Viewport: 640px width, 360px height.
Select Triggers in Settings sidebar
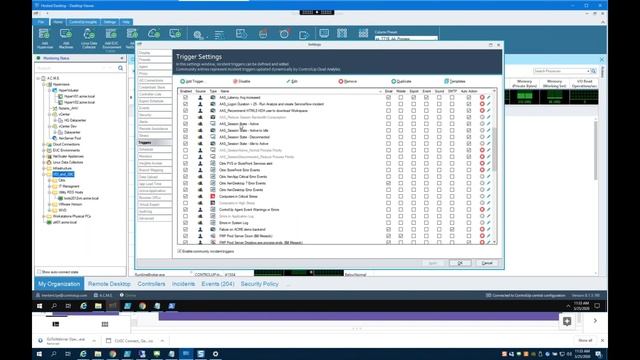[x=154, y=142]
